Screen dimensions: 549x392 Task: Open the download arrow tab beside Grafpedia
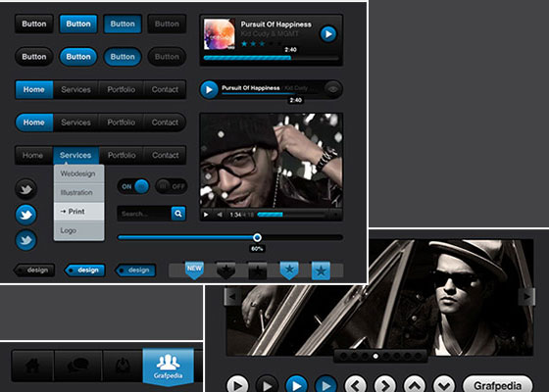coord(123,366)
